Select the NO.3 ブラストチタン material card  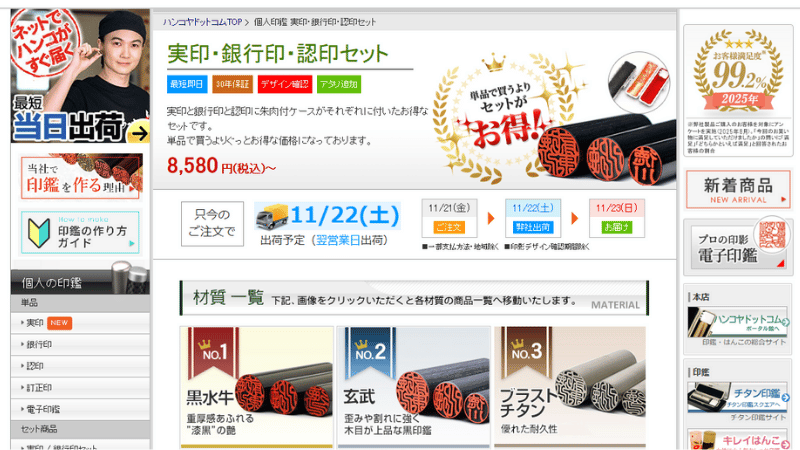point(570,387)
